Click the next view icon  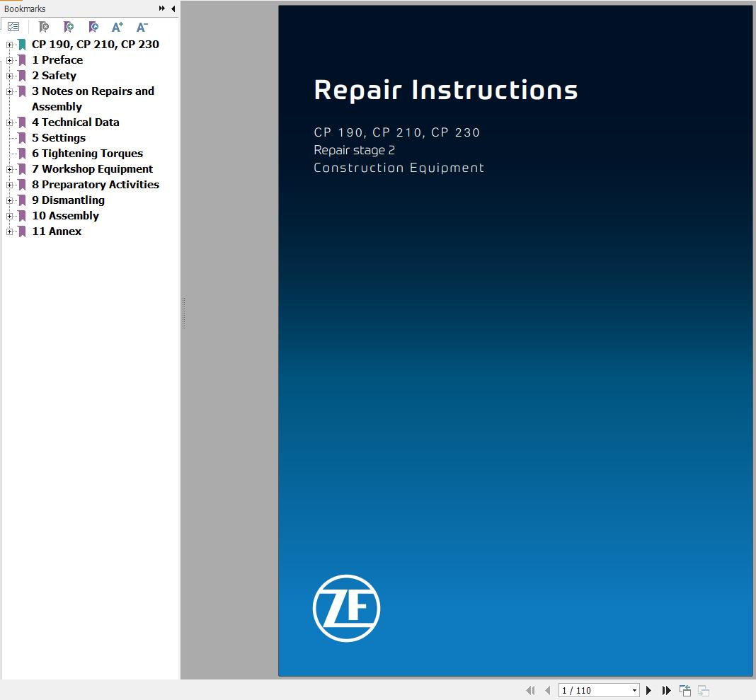704,690
